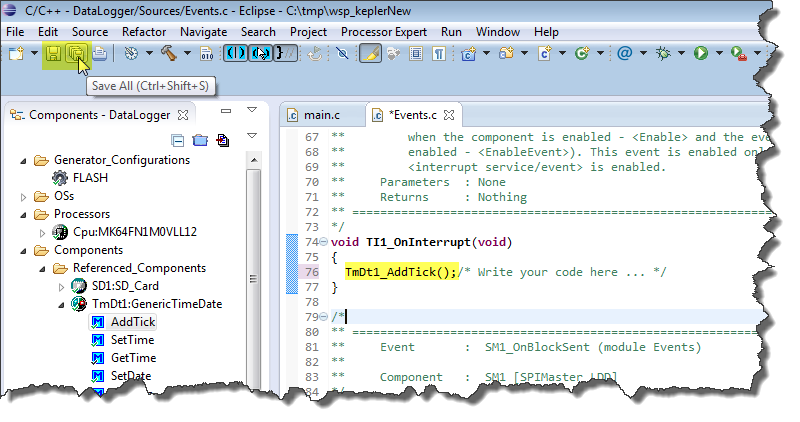This screenshot has width=800, height=422.
Task: Click the Print toolbar icon
Action: coord(98,53)
